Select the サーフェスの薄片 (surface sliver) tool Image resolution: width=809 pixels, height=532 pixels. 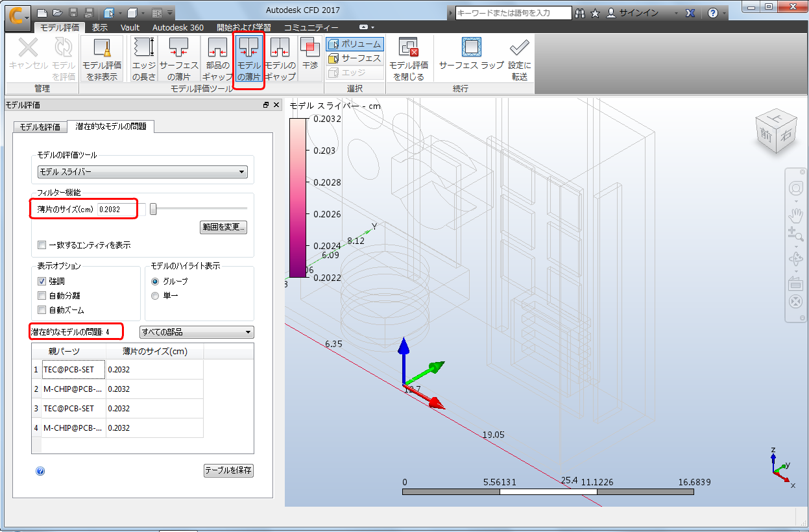[178, 58]
